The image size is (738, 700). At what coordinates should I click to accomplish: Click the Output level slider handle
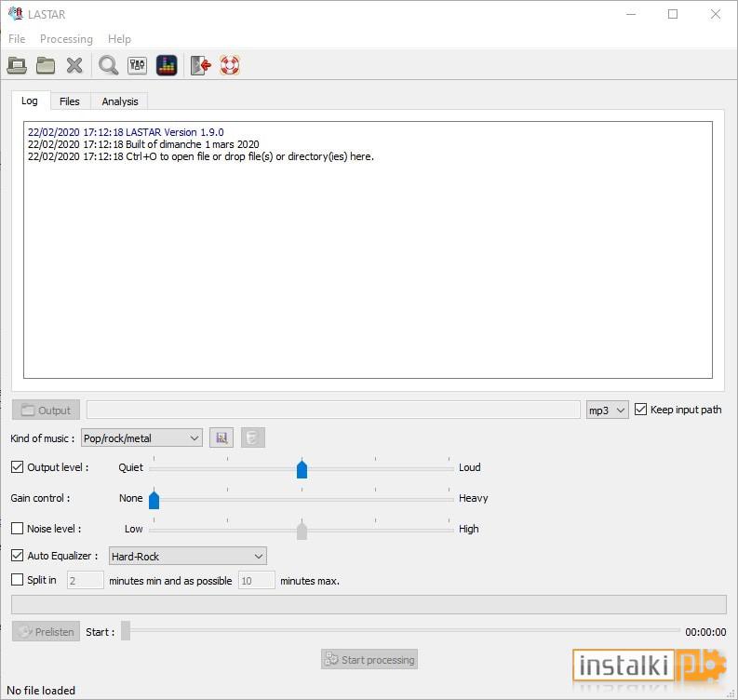pos(302,468)
